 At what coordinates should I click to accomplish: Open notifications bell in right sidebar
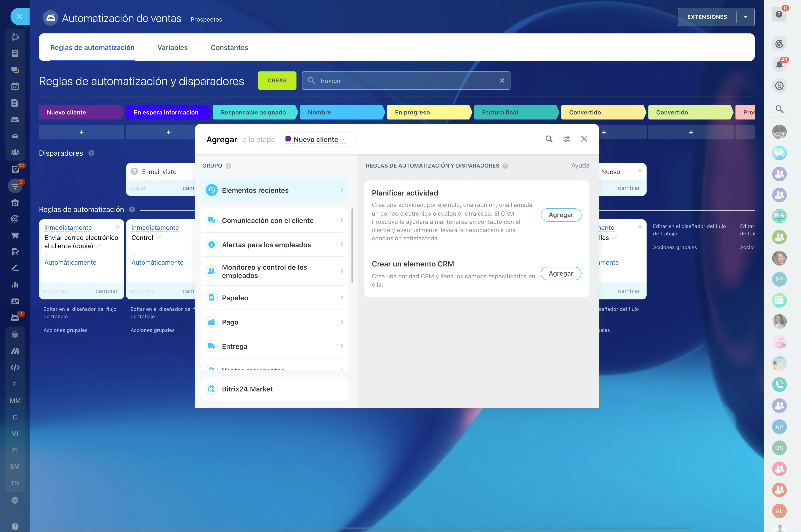click(x=779, y=65)
